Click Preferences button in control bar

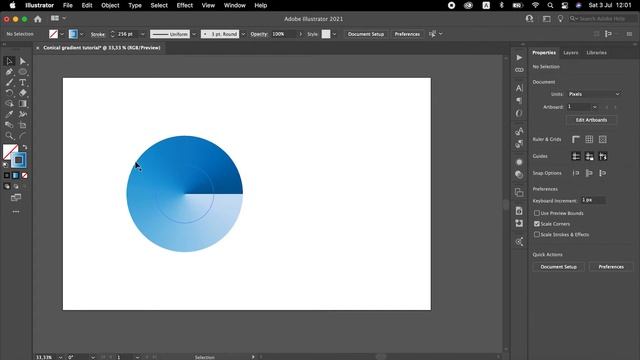(407, 34)
